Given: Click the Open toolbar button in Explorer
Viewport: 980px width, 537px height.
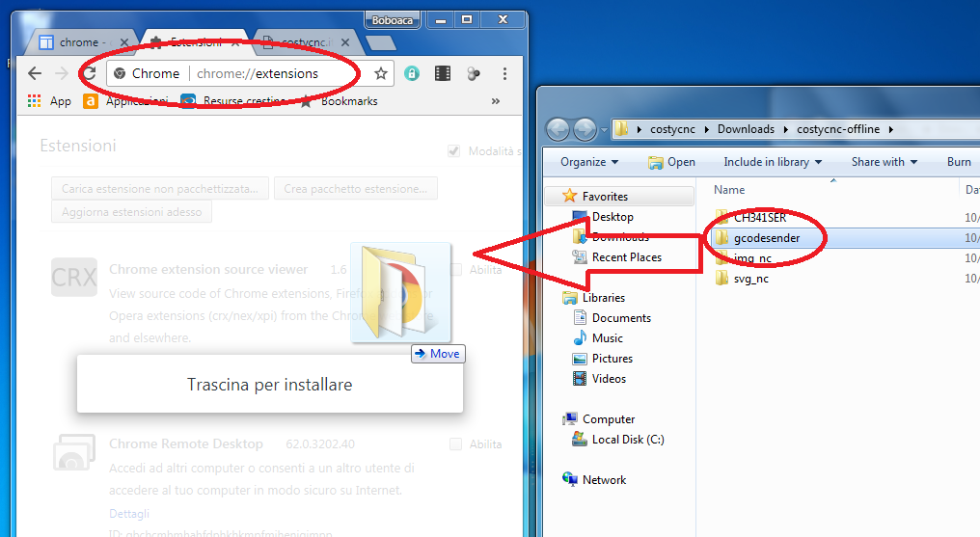Looking at the screenshot, I should [x=672, y=162].
